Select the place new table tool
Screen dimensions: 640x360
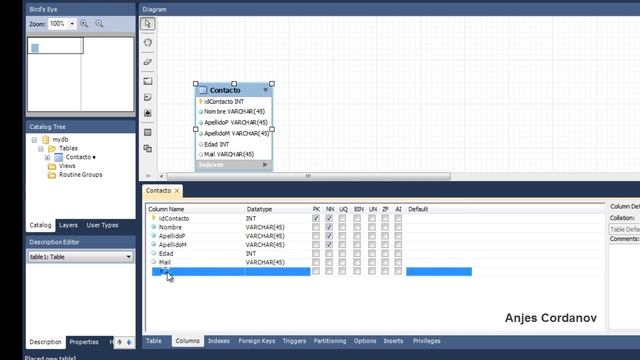[x=148, y=132]
